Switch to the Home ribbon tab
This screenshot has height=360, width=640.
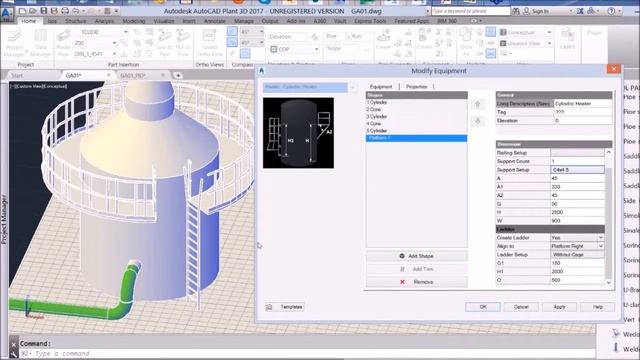point(28,21)
